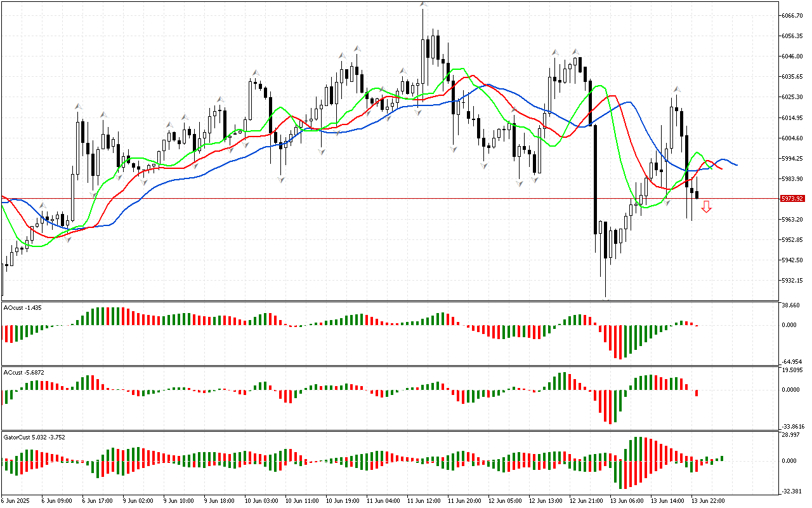Select the last candlestick on the chart
This screenshot has height=508, width=812.
click(x=697, y=194)
